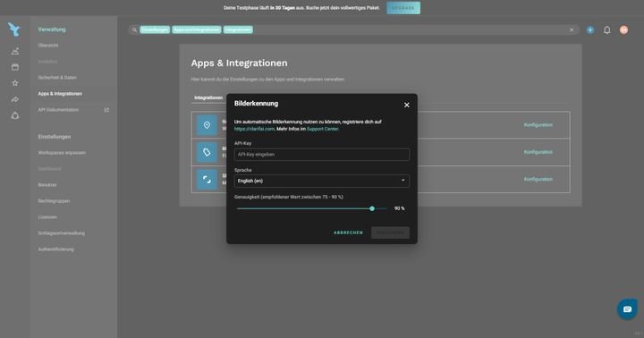The image size is (644, 338).
Task: Open the share arrow icon in the left rail
Action: (15, 99)
